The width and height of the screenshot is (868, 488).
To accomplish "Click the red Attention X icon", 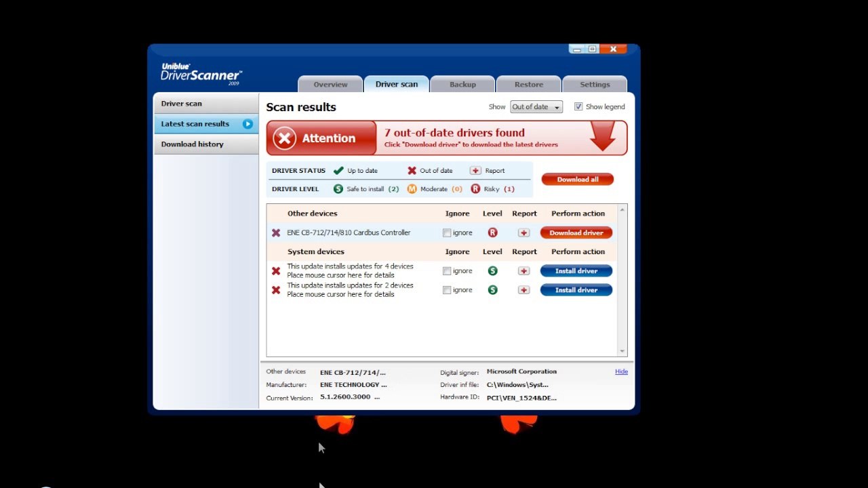I will [x=285, y=138].
